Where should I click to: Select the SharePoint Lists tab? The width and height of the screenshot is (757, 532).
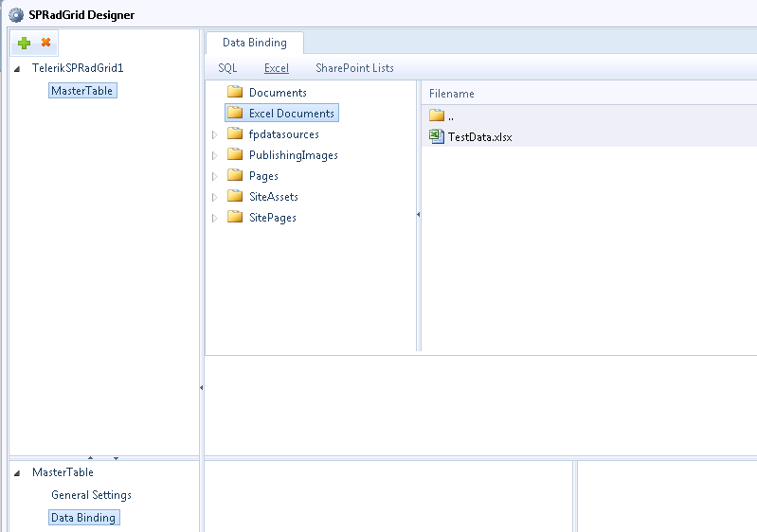(x=354, y=68)
